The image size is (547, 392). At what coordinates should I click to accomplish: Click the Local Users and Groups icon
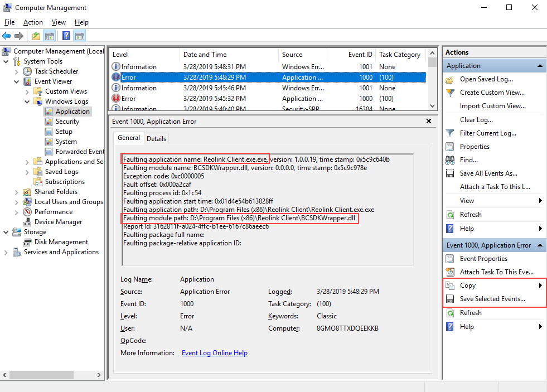pos(27,202)
